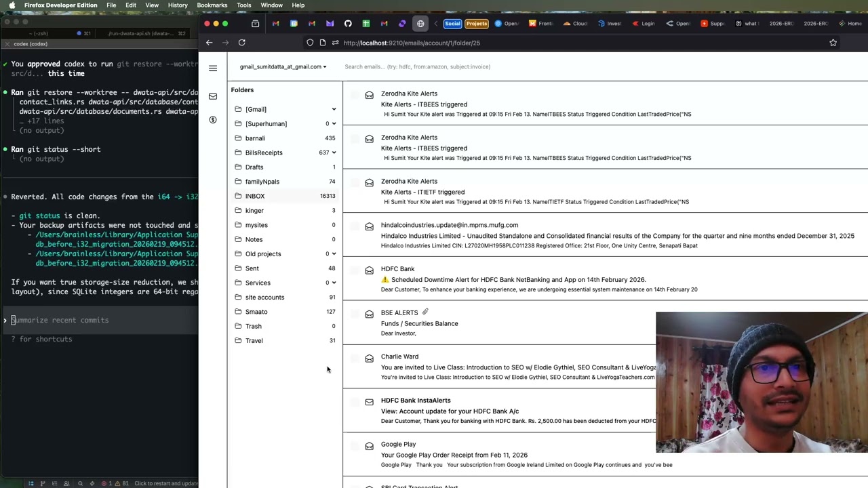Open the History menu
The height and width of the screenshot is (488, 868).
point(178,5)
